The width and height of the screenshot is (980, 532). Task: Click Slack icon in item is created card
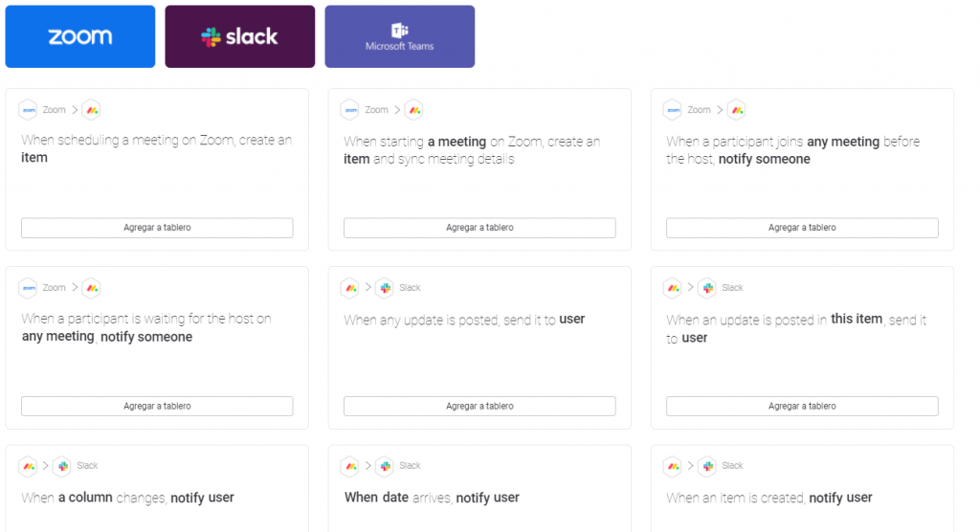pos(707,466)
